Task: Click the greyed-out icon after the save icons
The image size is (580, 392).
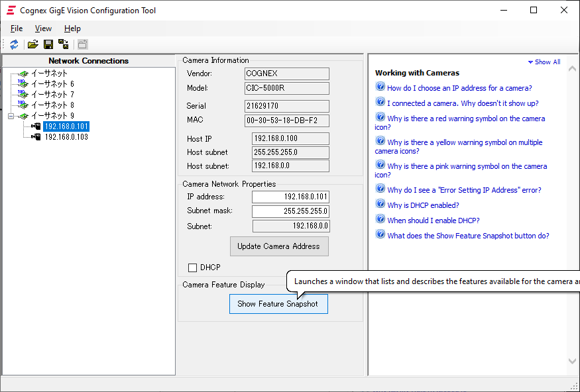Action: pos(82,44)
